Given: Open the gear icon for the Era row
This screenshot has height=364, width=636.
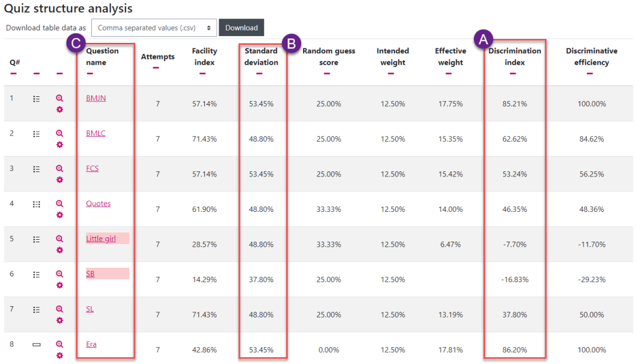Looking at the screenshot, I should (60, 356).
